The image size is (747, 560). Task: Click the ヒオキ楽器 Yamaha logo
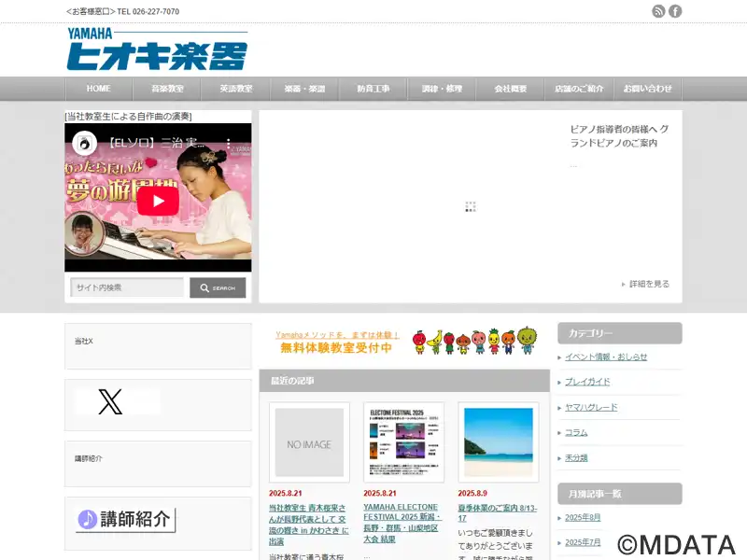coord(157,49)
